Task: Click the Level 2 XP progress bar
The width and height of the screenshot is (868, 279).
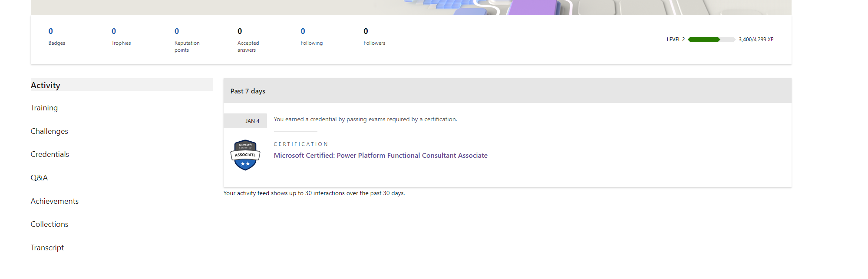Action: 711,40
